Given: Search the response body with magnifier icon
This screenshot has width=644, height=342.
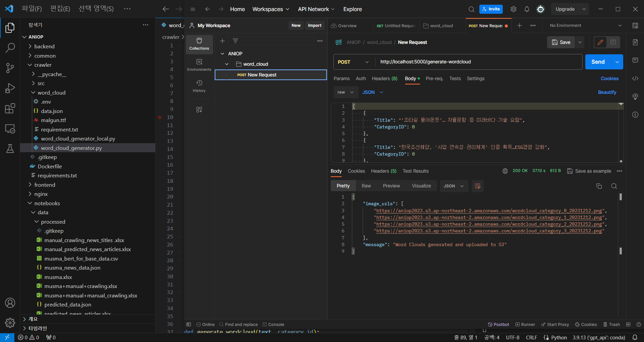Looking at the screenshot, I should pyautogui.click(x=614, y=186).
